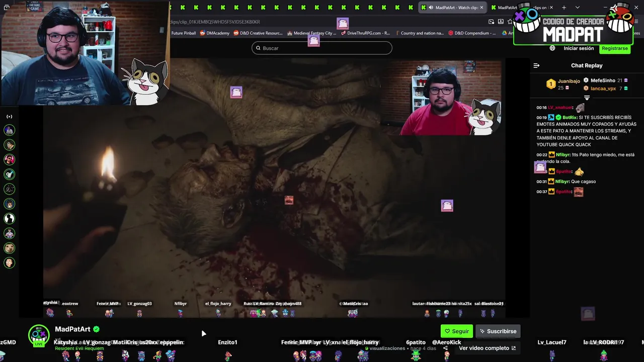Open the D&D Compendium bookmark
The image size is (644, 362).
(x=472, y=33)
